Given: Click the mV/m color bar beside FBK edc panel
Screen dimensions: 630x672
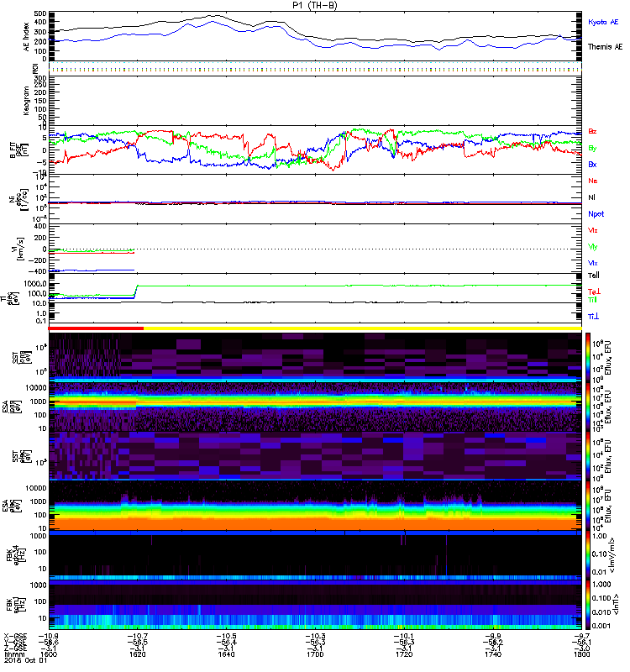Looking at the screenshot, I should 588,554.
